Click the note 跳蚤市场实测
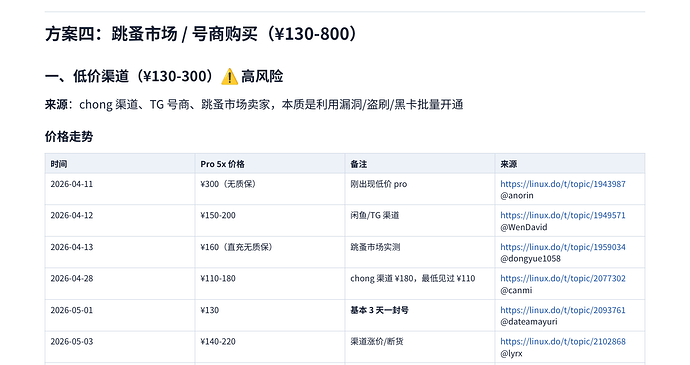 tap(375, 247)
